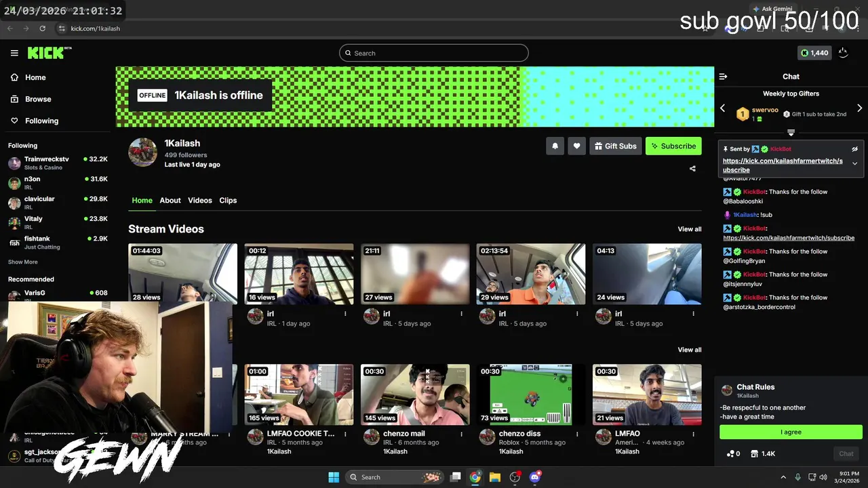Collapse the chat panel
868x488 pixels.
coord(723,77)
